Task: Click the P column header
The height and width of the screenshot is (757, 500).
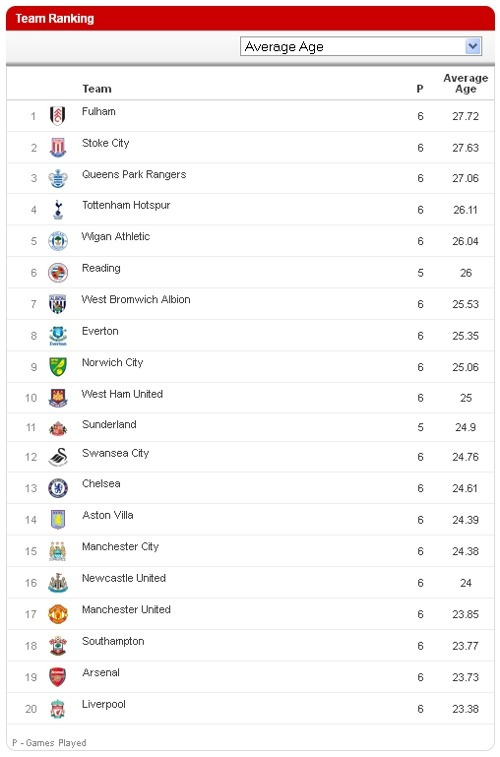Action: [420, 89]
